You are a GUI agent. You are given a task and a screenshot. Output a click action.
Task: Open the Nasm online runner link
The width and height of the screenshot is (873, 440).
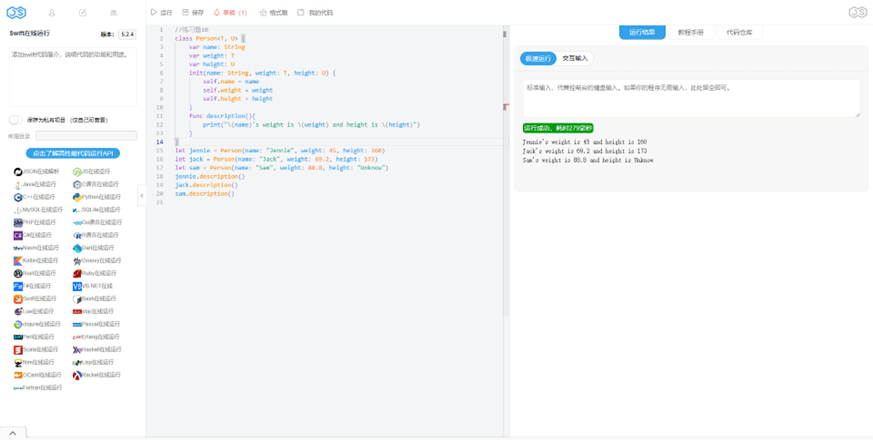(36, 248)
